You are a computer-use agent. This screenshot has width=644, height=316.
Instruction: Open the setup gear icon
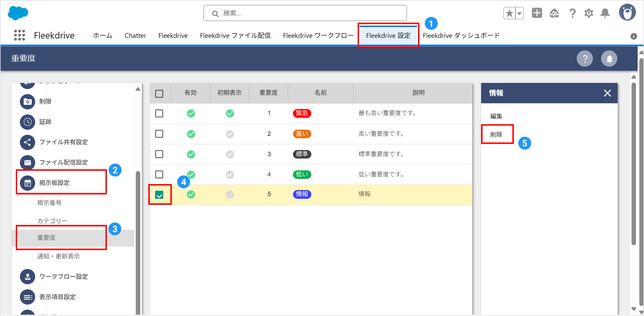click(589, 13)
